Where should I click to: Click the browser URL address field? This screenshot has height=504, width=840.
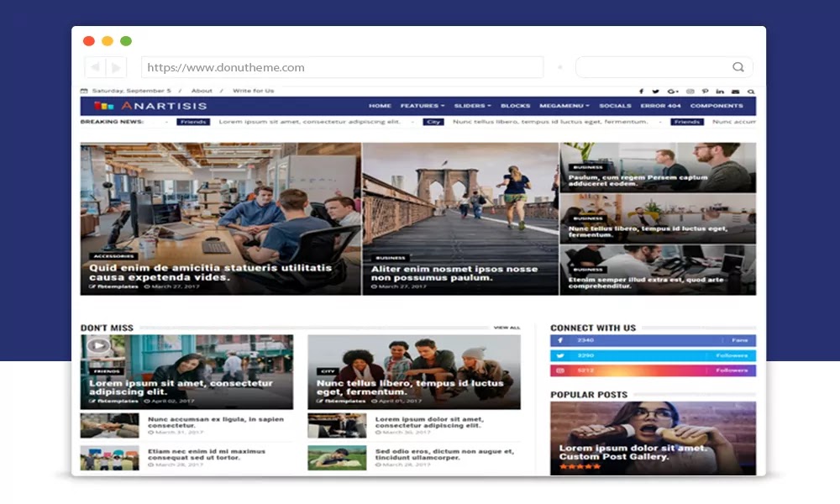coord(343,67)
